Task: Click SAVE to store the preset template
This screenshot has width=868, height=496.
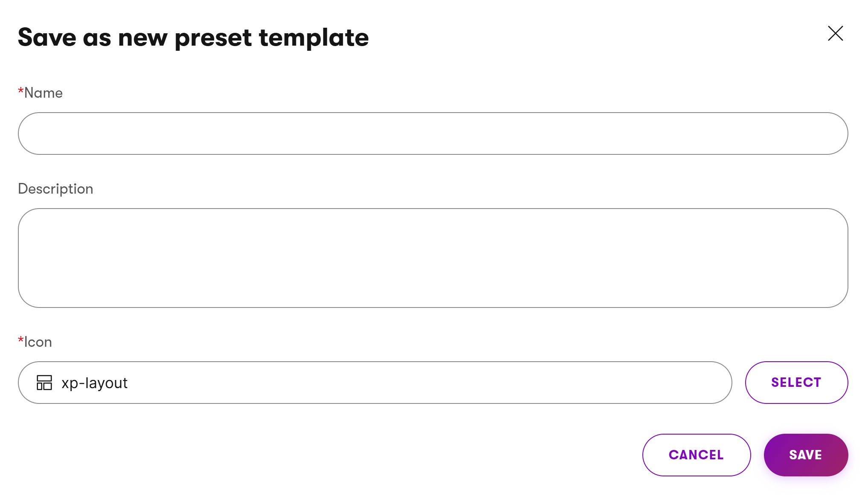Action: pyautogui.click(x=805, y=455)
